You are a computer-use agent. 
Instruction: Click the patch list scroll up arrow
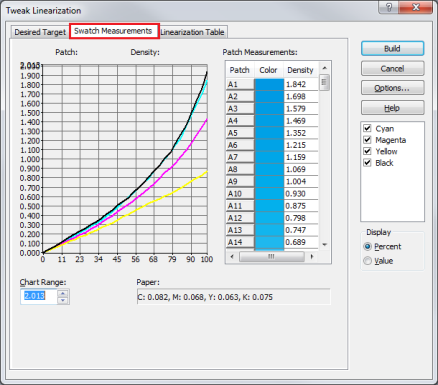tap(325, 68)
